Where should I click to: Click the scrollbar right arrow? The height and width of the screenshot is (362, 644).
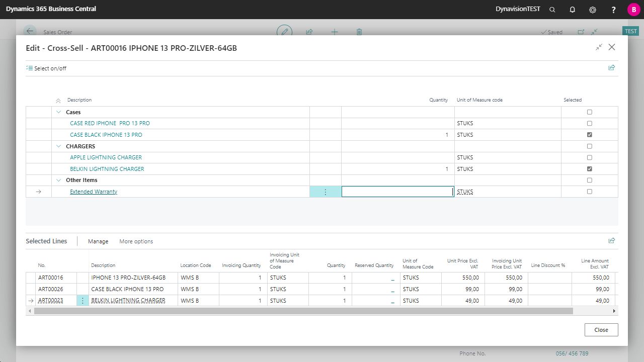coord(614,311)
